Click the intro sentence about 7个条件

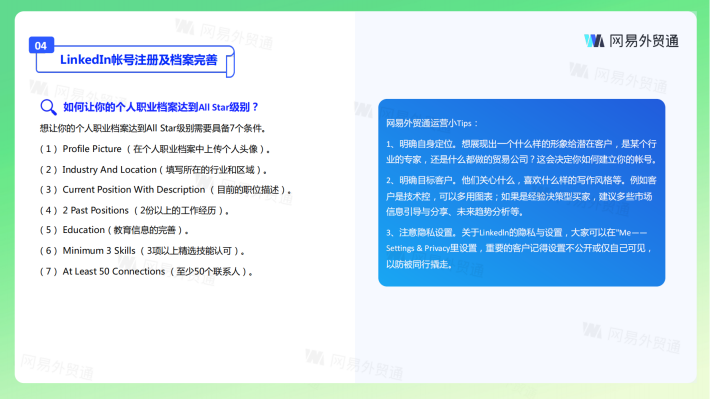point(153,129)
